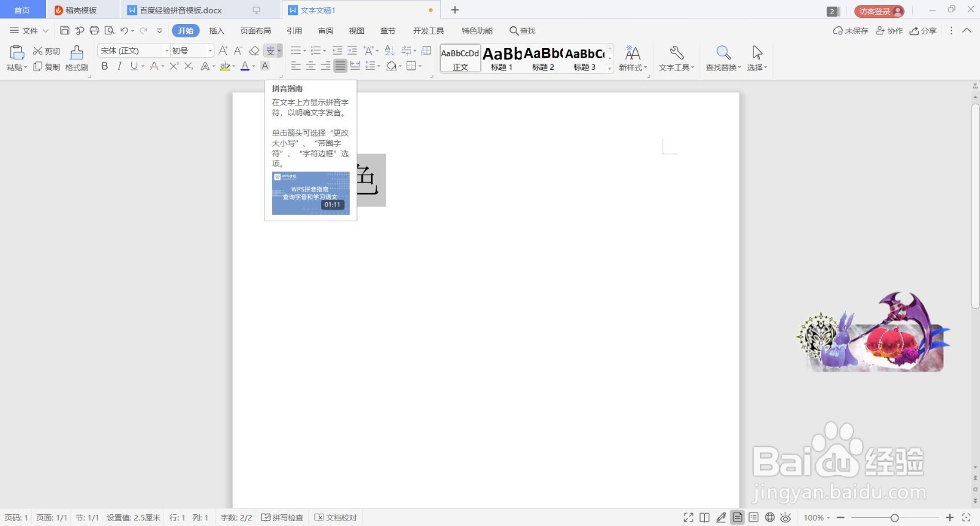Click the Paste clipboard icon
Image resolution: width=980 pixels, height=526 pixels.
17,53
